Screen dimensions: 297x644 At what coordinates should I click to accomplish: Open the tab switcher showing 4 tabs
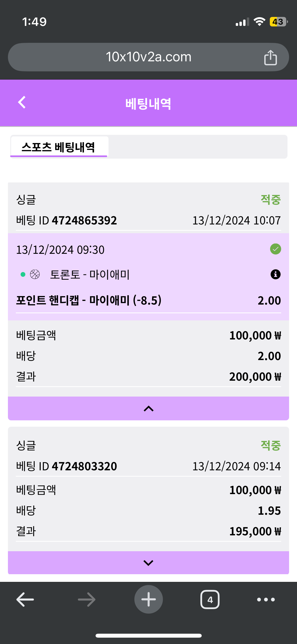point(210,599)
